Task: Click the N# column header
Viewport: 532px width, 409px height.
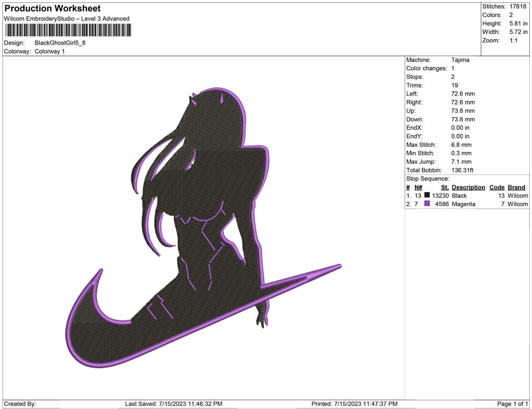Action: pyautogui.click(x=418, y=187)
